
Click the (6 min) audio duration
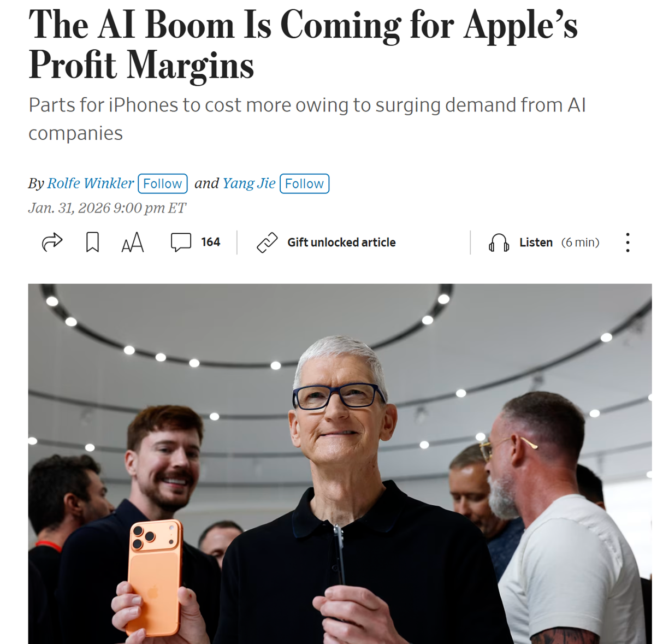580,243
